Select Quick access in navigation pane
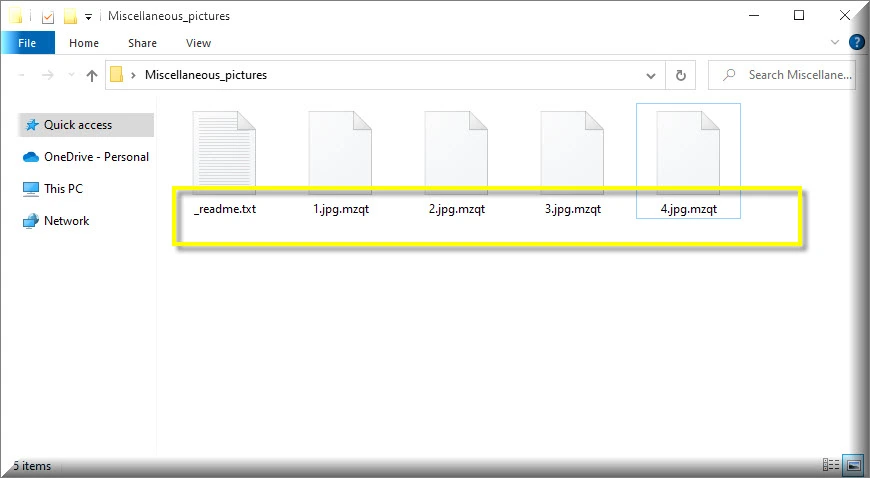 [x=85, y=125]
